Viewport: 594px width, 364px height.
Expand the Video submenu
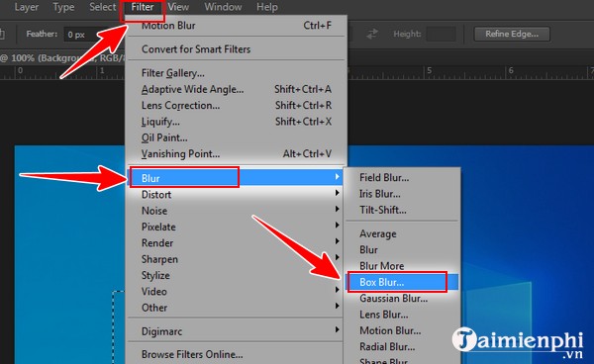coord(236,292)
